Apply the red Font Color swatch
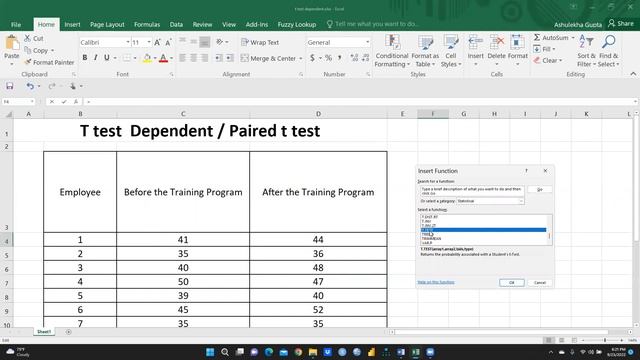This screenshot has height=360, width=640. (163, 58)
